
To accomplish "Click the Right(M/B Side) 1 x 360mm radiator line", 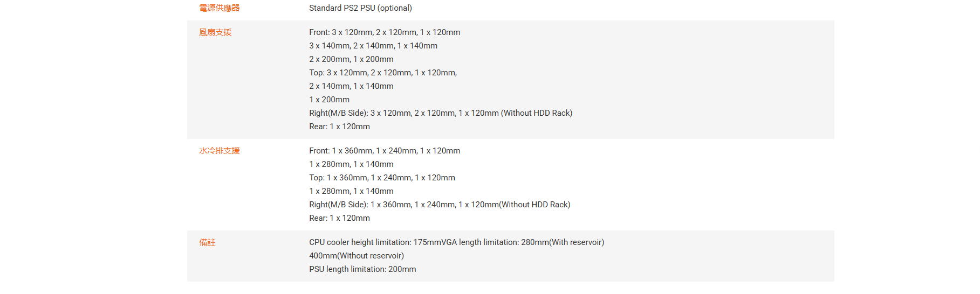I will 440,205.
